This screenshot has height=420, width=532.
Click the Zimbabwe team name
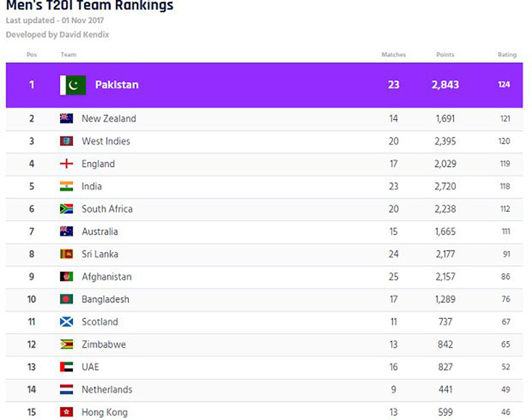(103, 344)
